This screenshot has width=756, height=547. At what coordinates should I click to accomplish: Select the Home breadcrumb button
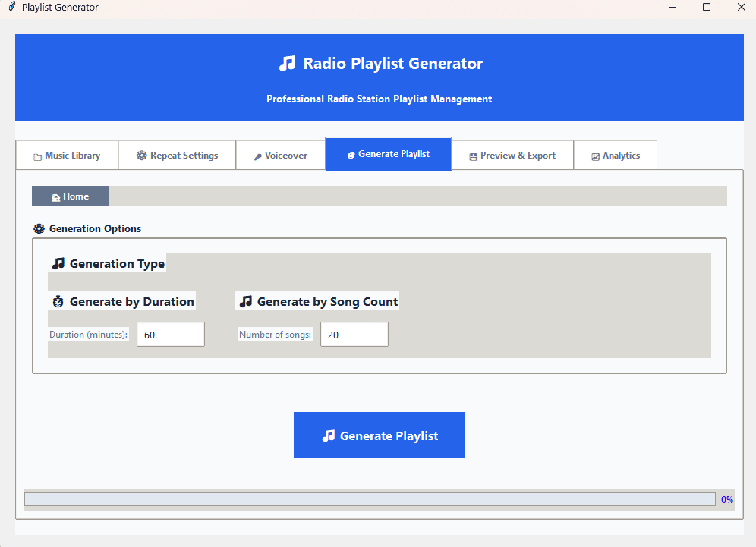[70, 196]
